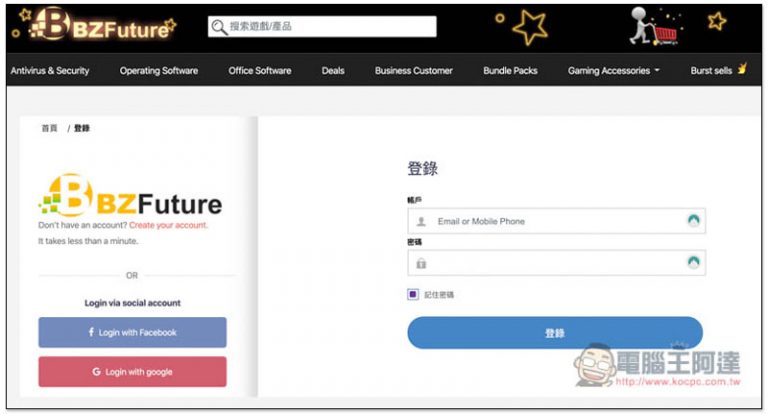
Task: Open Operating Software menu
Action: click(159, 71)
